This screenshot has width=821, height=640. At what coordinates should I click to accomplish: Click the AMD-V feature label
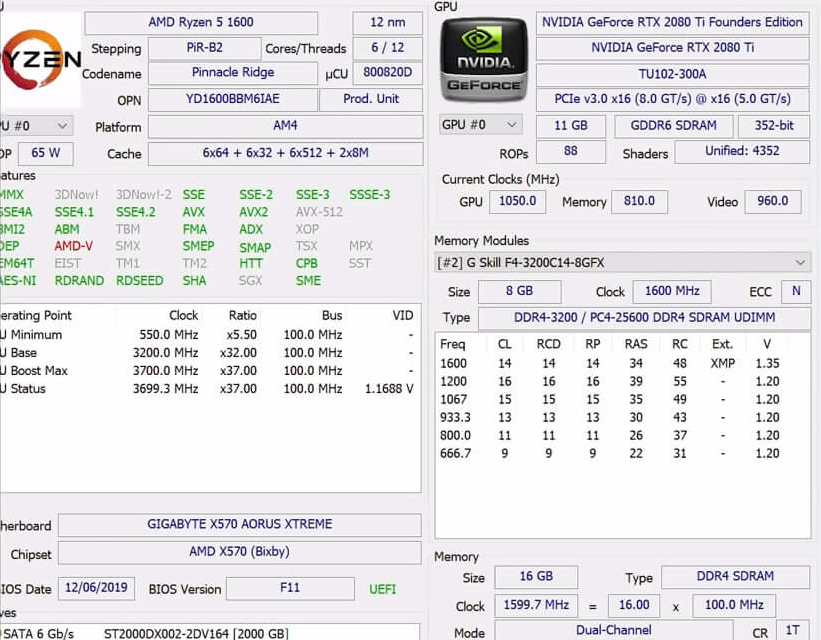pos(73,246)
